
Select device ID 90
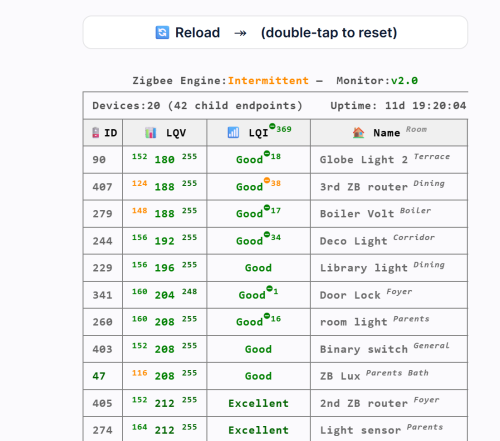[99, 160]
